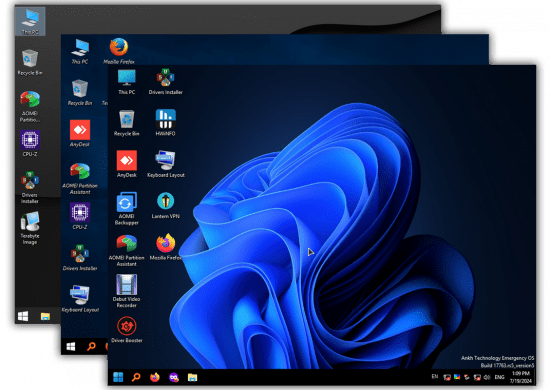Launch AOMEI Backupper
550x390 pixels.
click(127, 208)
